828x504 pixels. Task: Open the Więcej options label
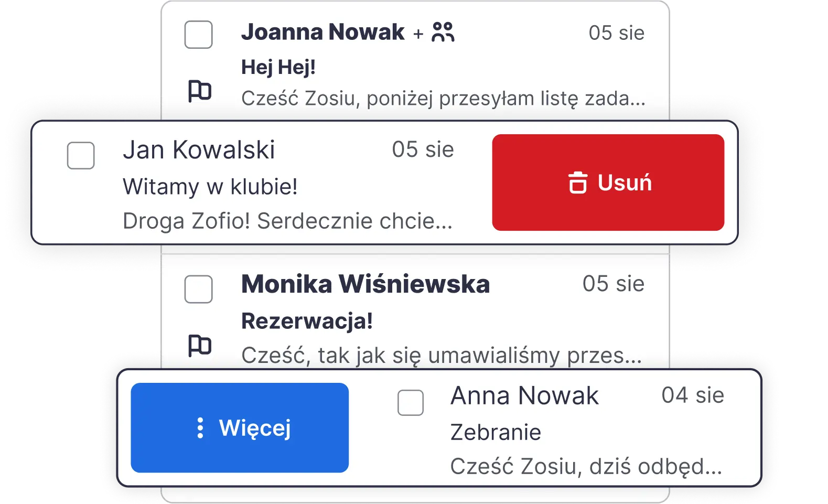click(255, 428)
